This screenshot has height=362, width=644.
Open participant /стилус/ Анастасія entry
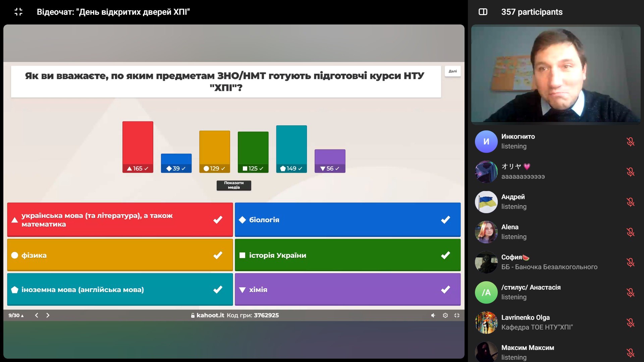[x=556, y=292]
